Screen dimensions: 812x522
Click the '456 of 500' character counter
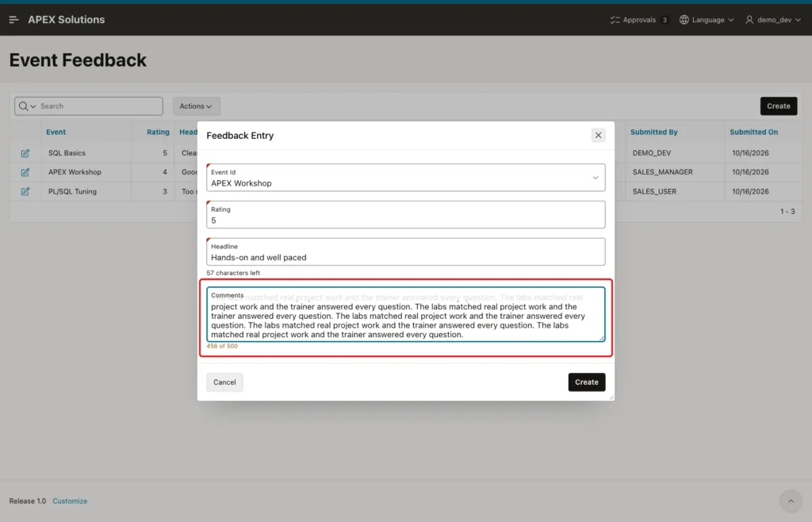tap(222, 346)
